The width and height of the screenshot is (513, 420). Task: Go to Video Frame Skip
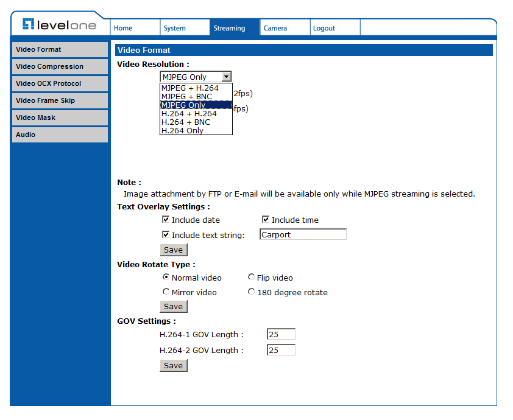coord(60,100)
